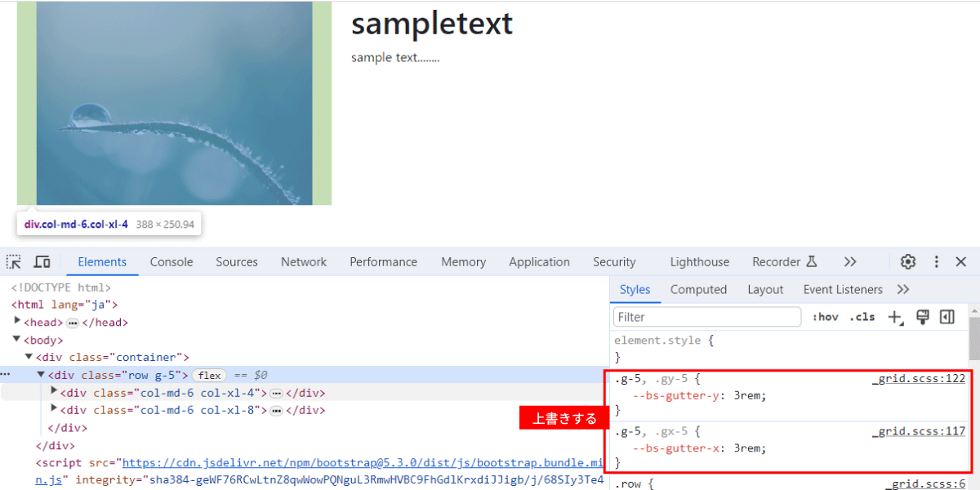Open DevTools settings gear
This screenshot has height=490, width=980.
(908, 262)
